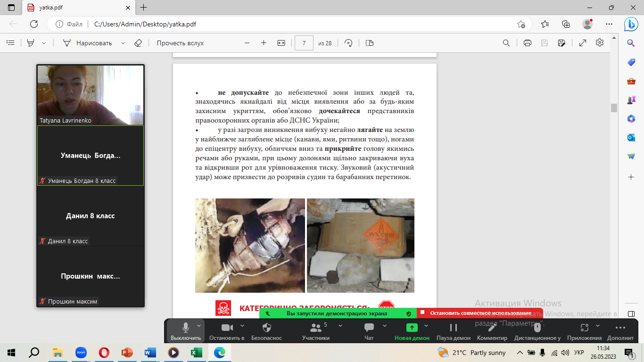Switch to two-page view

point(370,43)
